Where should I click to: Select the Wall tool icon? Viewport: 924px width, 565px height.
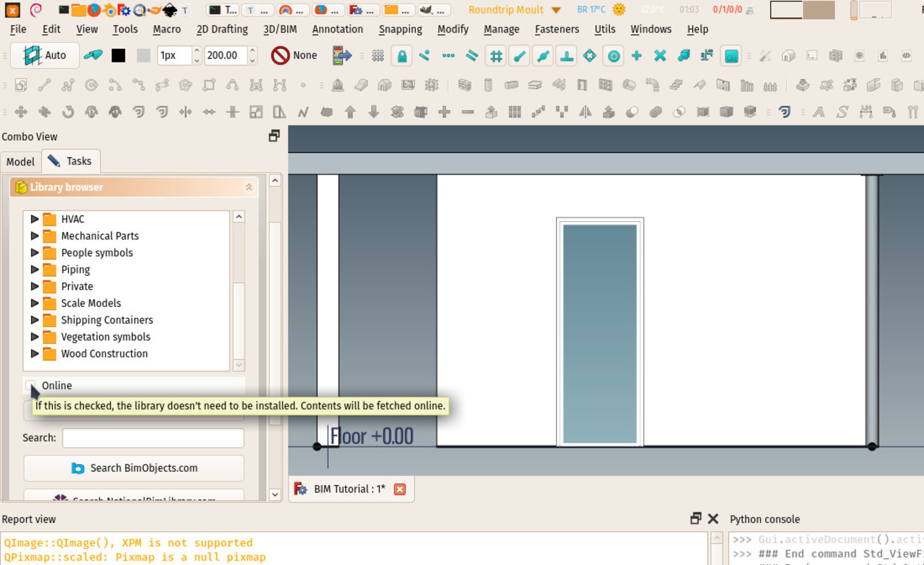point(464,85)
